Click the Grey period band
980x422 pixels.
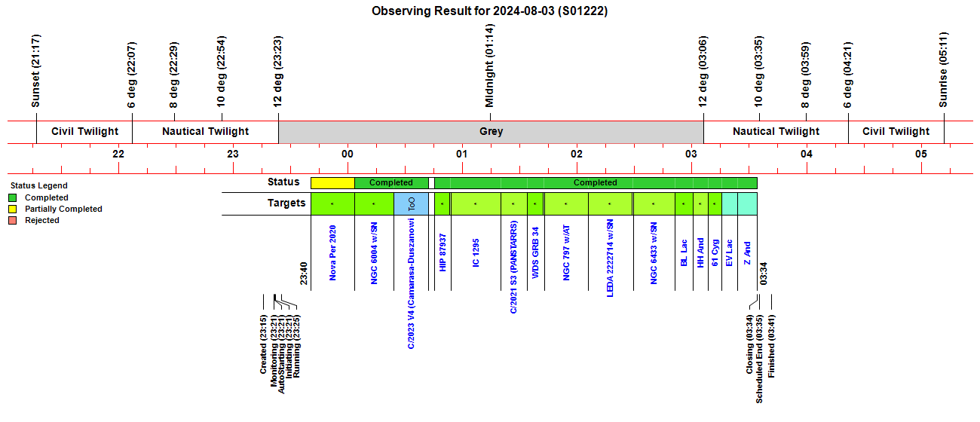point(491,132)
